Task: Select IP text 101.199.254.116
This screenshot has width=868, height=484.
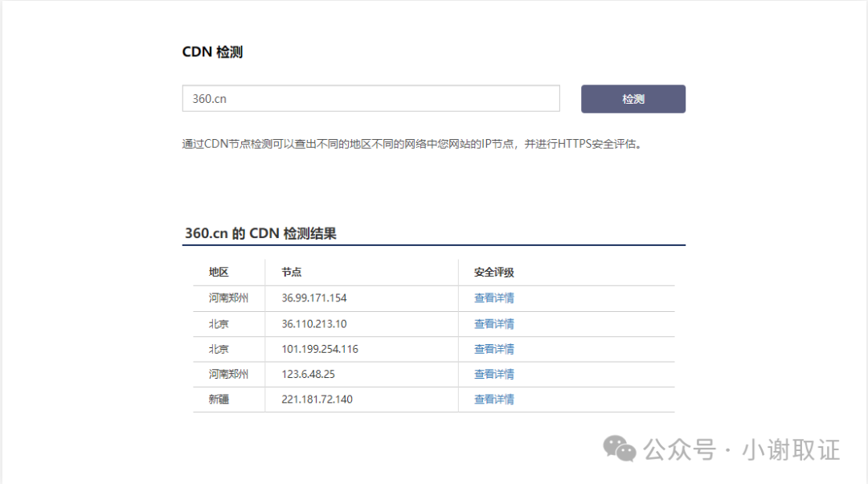Action: (x=319, y=349)
